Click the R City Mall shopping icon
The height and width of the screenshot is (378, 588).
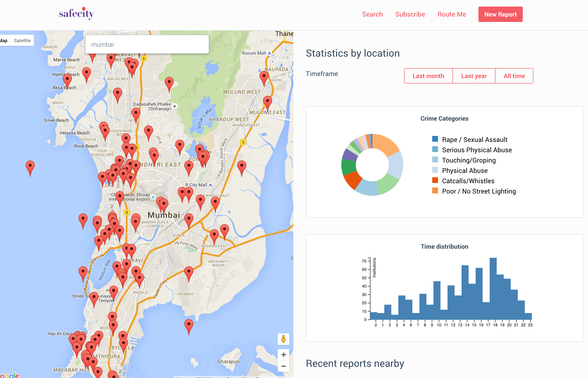tap(210, 185)
